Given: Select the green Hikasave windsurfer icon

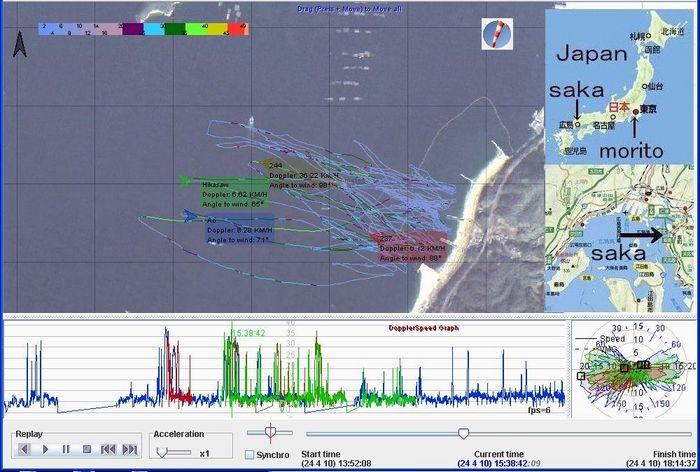Looking at the screenshot, I should (187, 181).
